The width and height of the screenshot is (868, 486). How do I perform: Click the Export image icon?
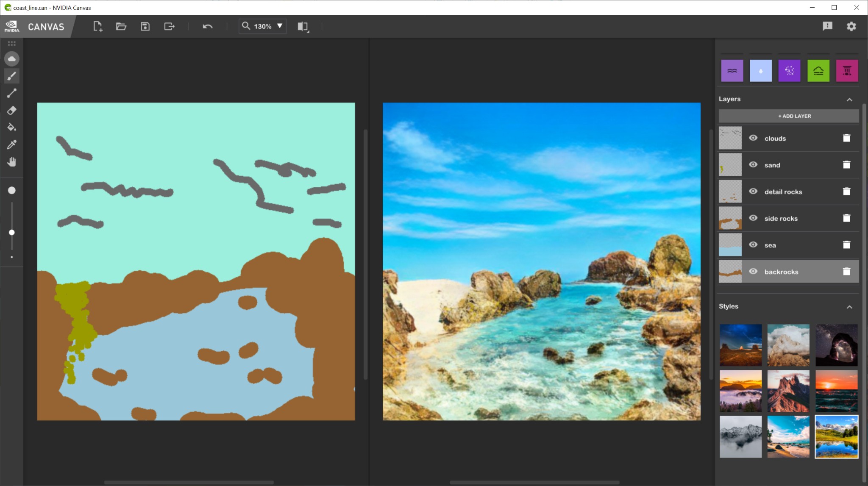tap(169, 26)
